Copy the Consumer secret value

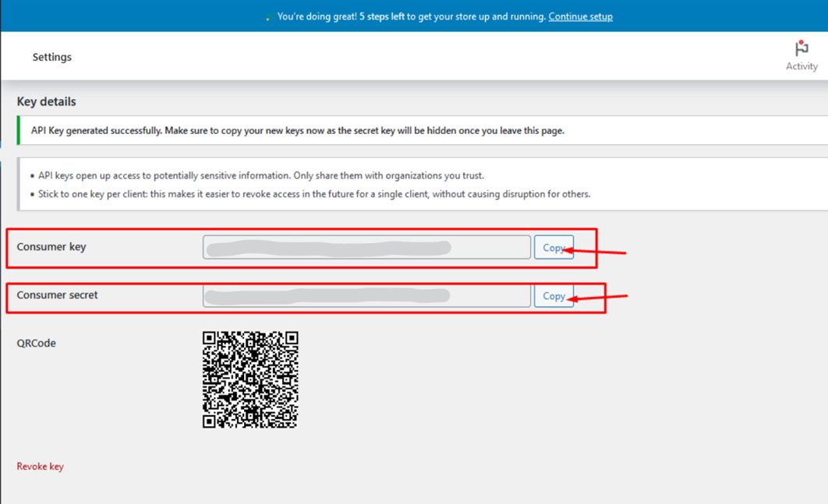point(554,296)
